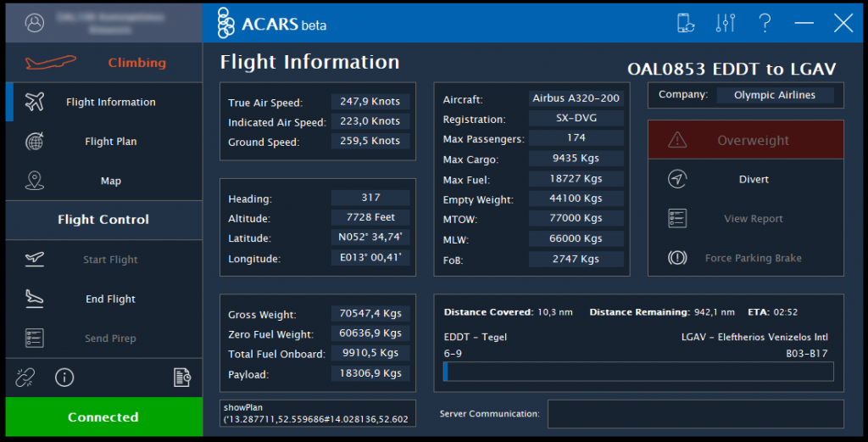Select Send Pirep in Flight Control
The width and height of the screenshot is (868, 442).
tap(104, 338)
